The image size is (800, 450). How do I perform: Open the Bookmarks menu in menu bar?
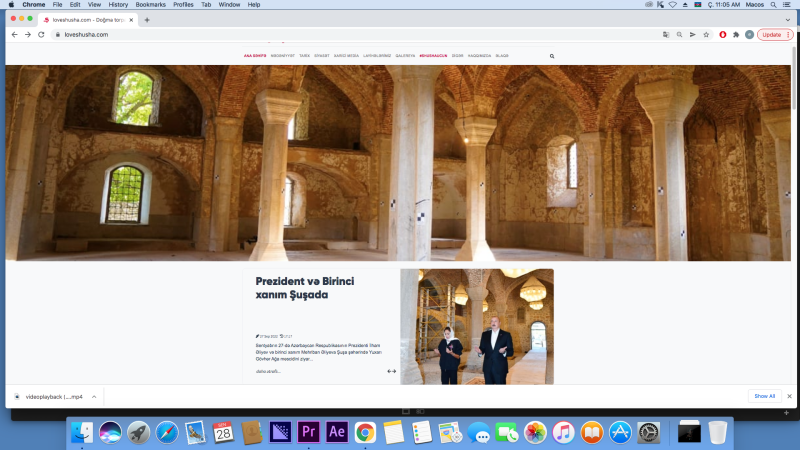click(150, 4)
